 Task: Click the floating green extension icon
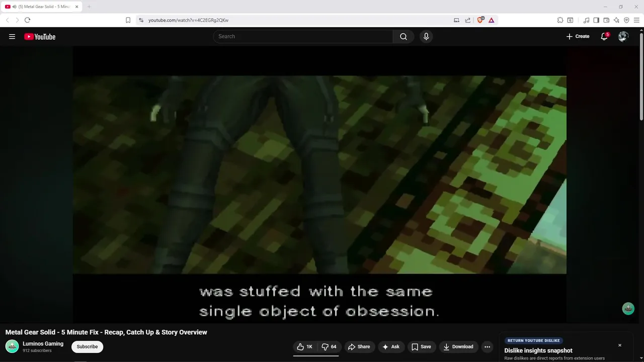tap(628, 309)
